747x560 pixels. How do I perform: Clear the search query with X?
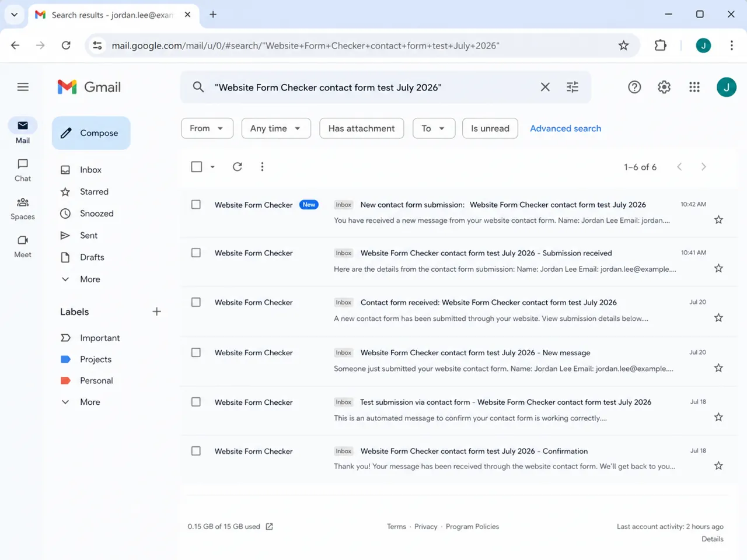tap(545, 87)
